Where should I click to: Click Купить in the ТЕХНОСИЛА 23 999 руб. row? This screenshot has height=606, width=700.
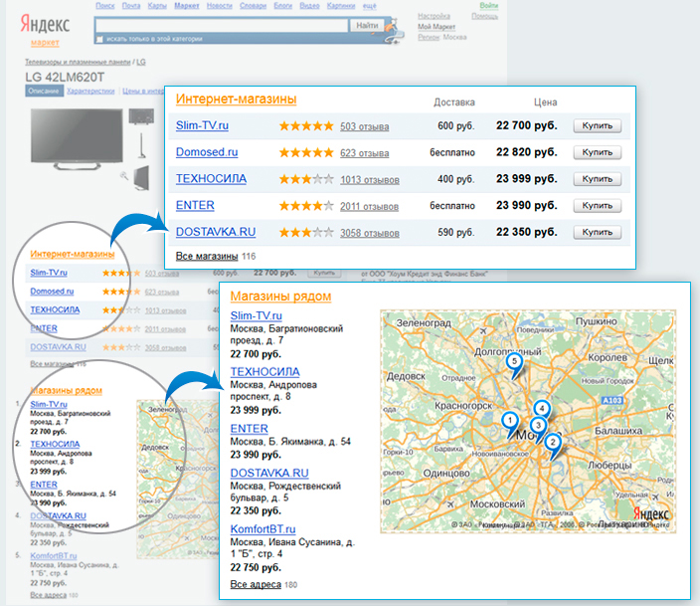coord(598,179)
